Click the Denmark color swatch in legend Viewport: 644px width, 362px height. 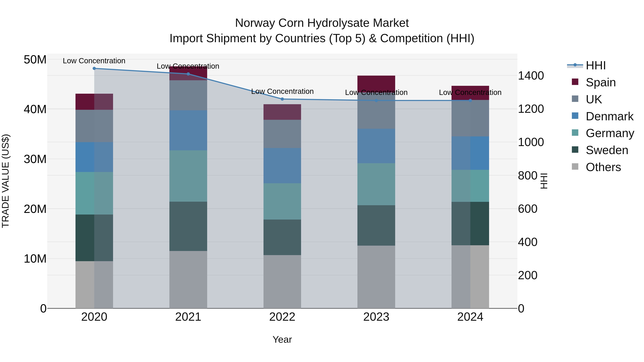point(575,116)
